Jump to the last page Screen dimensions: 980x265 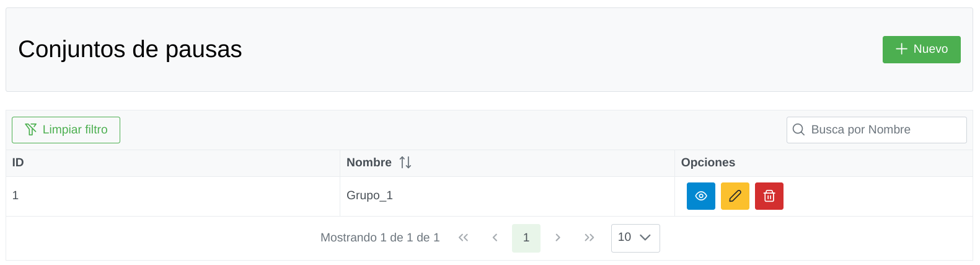pyautogui.click(x=589, y=238)
